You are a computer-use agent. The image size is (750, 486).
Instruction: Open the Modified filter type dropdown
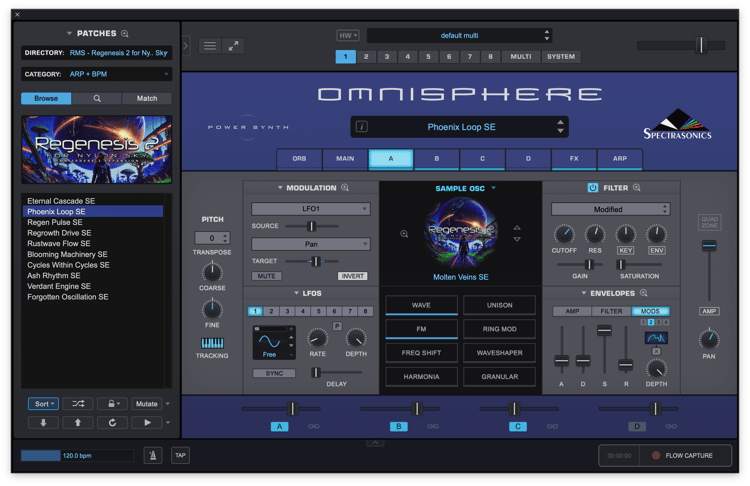coord(610,209)
